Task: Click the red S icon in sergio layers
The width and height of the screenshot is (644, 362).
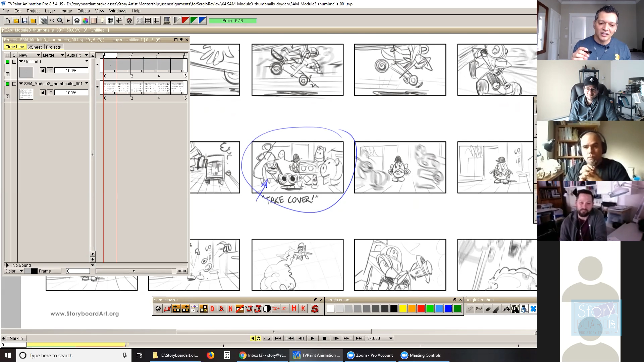Action: pos(315,309)
